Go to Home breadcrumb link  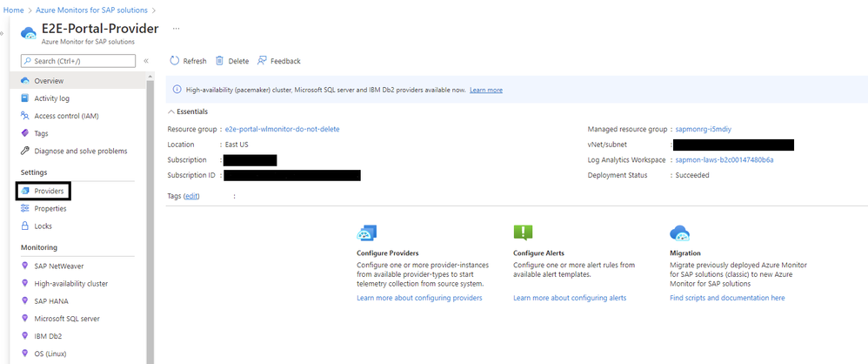[x=14, y=10]
